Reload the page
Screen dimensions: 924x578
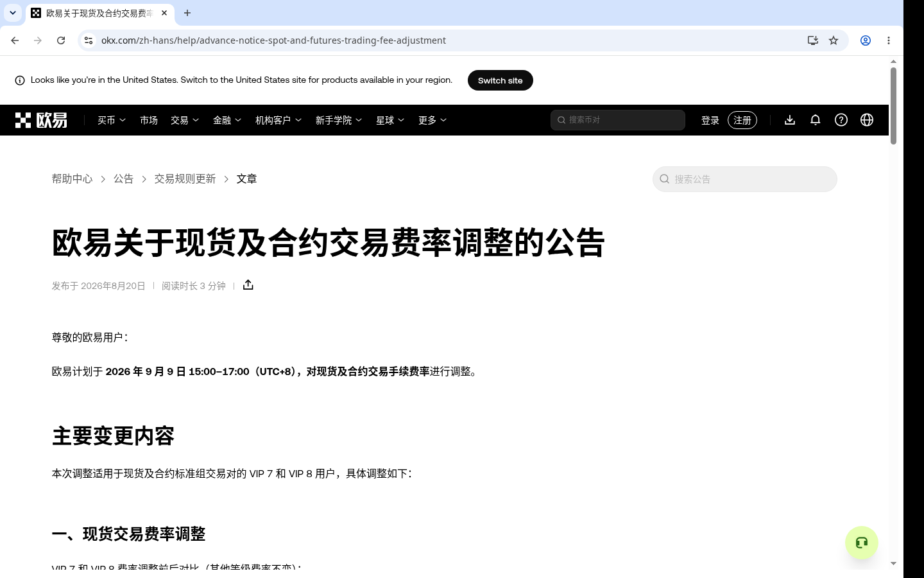point(61,40)
